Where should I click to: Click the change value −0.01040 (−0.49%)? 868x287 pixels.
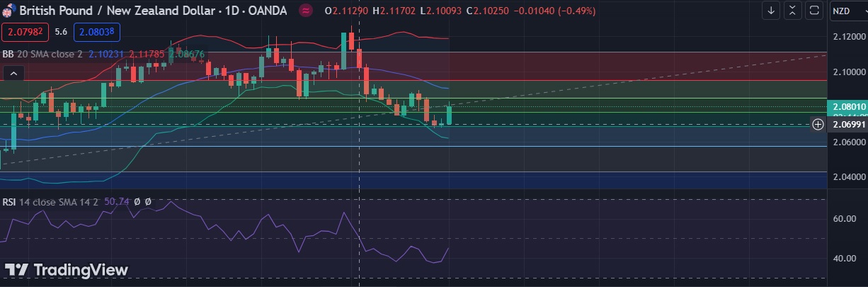point(554,11)
